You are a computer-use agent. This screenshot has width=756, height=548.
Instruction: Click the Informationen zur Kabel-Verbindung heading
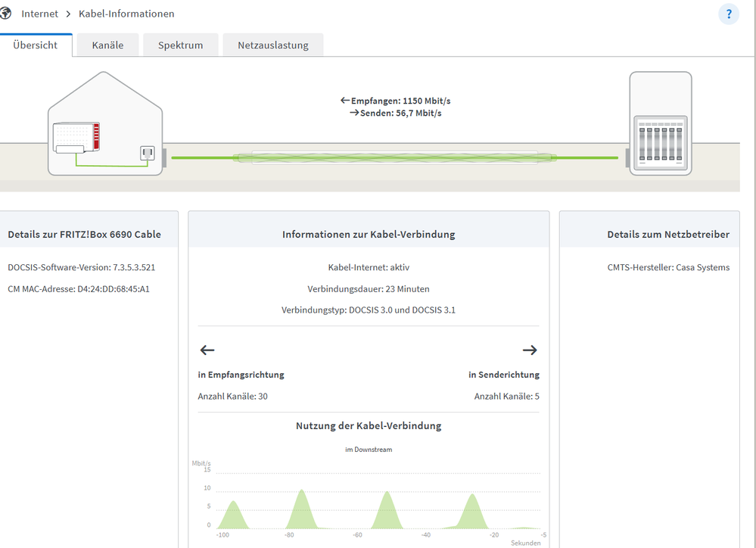click(369, 235)
